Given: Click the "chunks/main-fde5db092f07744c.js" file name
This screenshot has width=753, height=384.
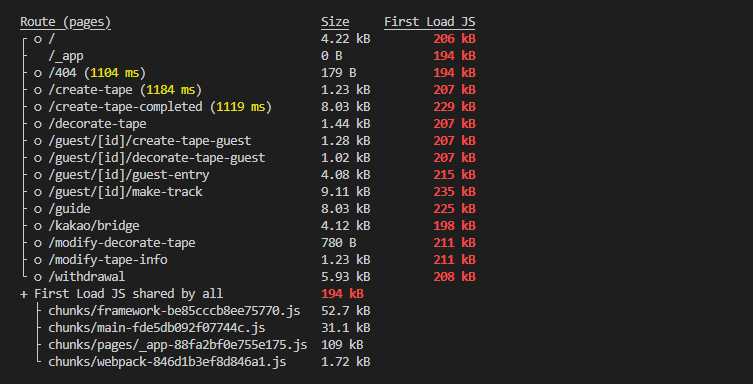Looking at the screenshot, I should [157, 328].
